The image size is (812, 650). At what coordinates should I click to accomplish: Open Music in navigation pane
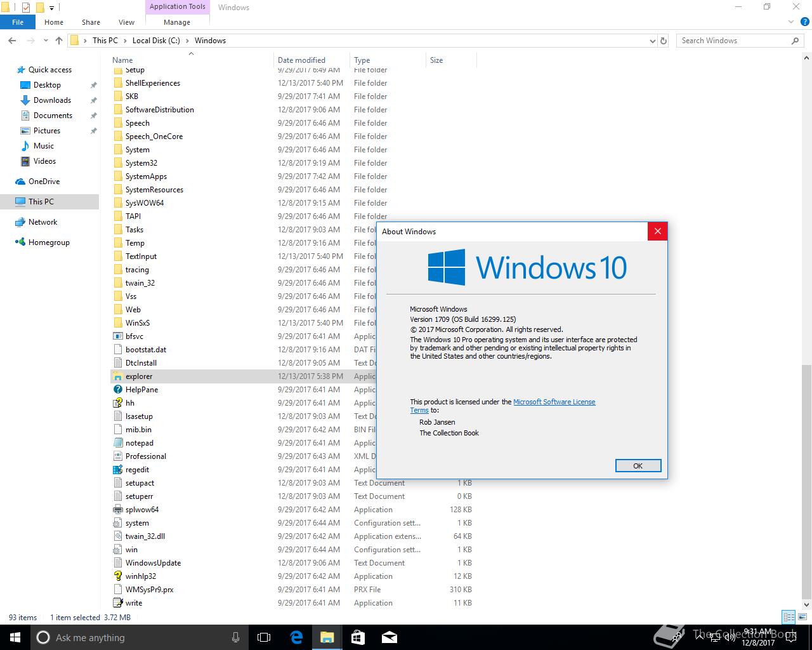tap(44, 146)
